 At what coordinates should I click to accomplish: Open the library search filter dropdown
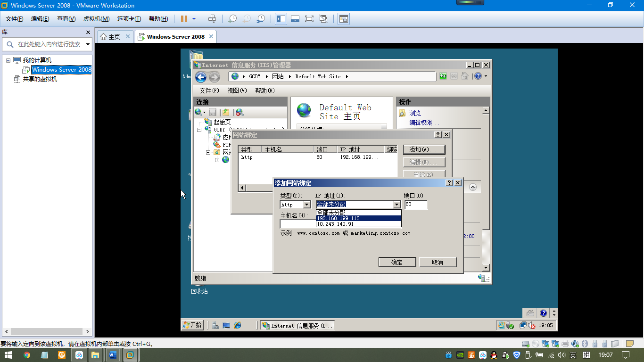tap(88, 44)
